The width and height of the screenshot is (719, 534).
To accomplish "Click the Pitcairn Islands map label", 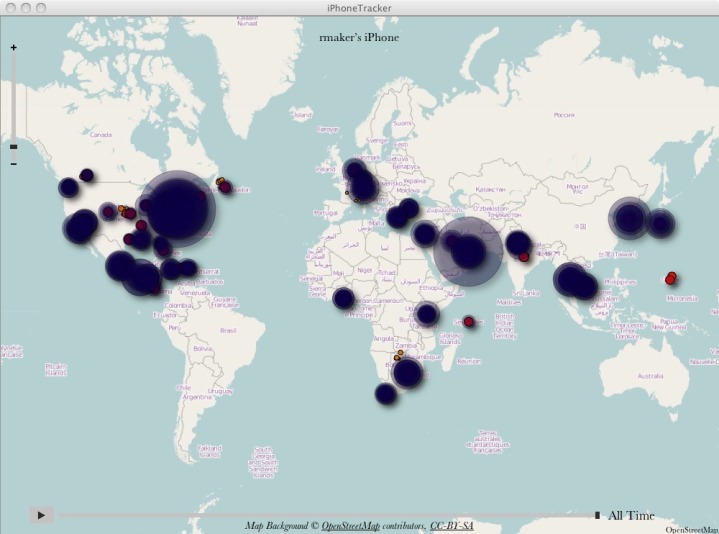I will 56,369.
